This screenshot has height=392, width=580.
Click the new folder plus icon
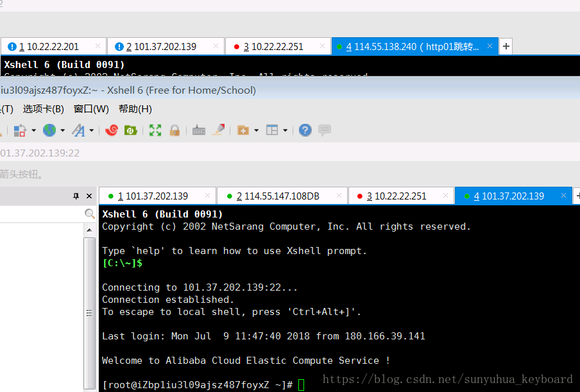click(243, 130)
